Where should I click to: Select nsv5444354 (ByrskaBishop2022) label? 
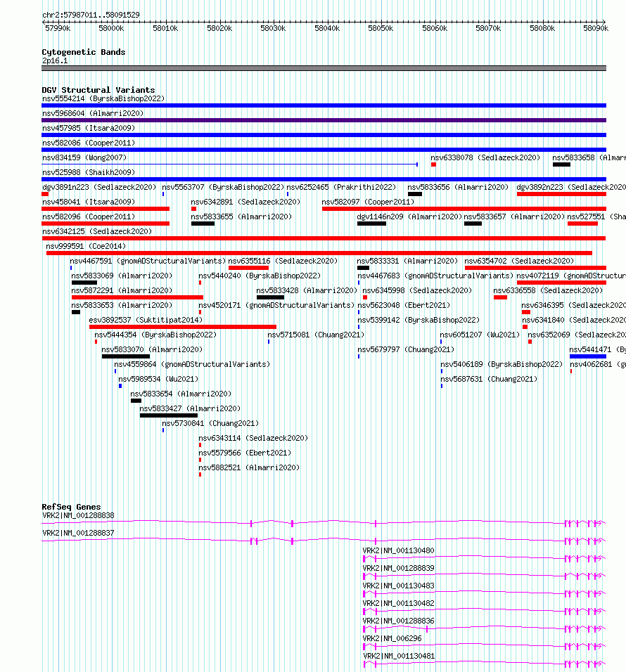(x=155, y=335)
